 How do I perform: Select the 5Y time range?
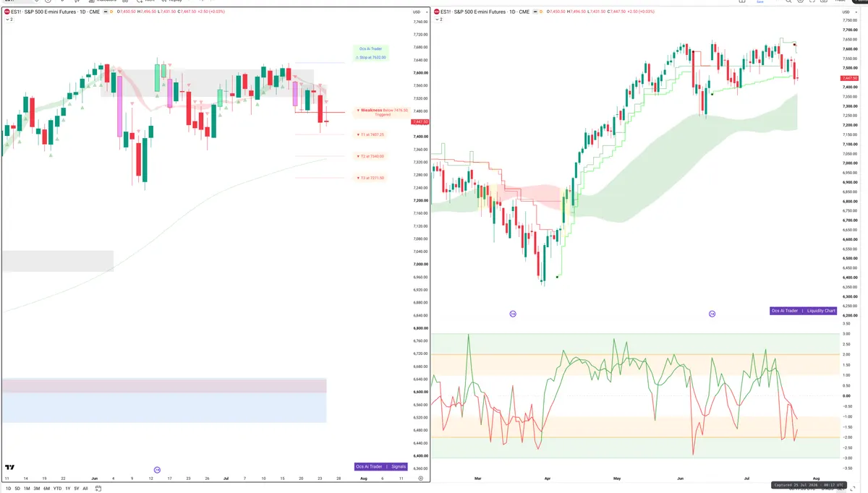coord(77,489)
